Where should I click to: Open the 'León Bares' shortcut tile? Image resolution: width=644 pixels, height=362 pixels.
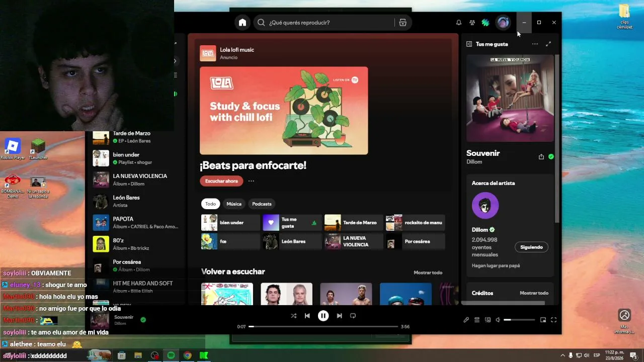pos(292,241)
